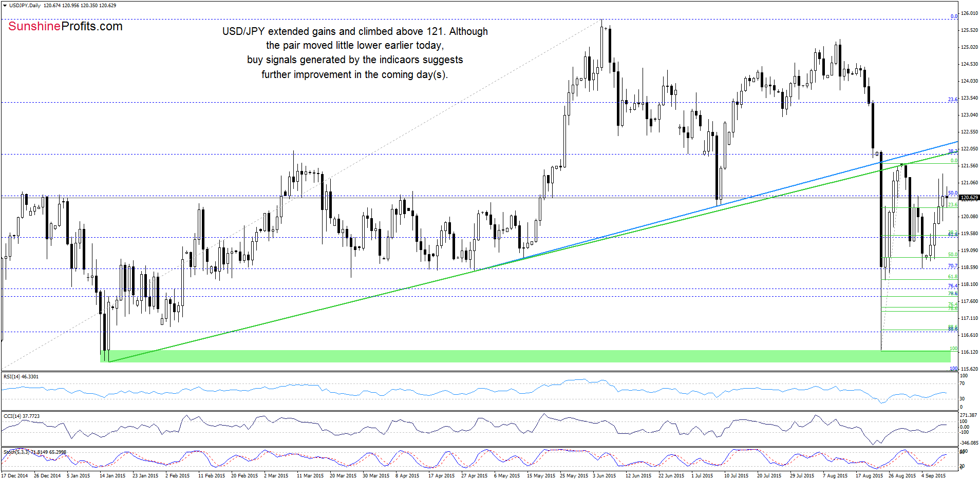Click the 126.000 price axis label
Viewport: 980px width, 480px height.
click(x=969, y=13)
